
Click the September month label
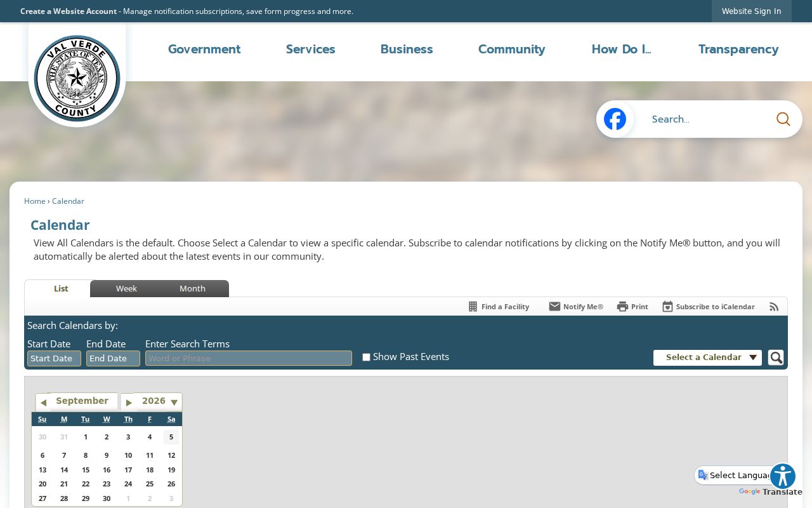82,401
